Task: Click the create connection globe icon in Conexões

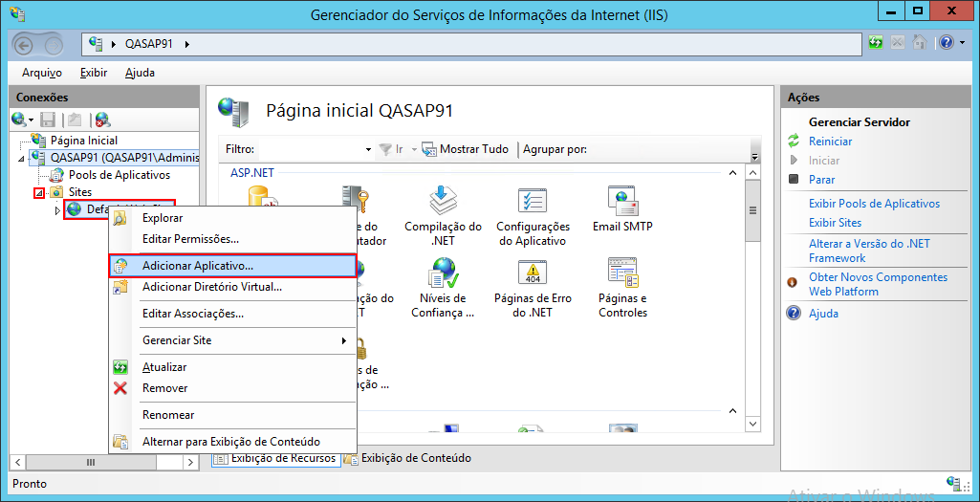Action: (19, 119)
